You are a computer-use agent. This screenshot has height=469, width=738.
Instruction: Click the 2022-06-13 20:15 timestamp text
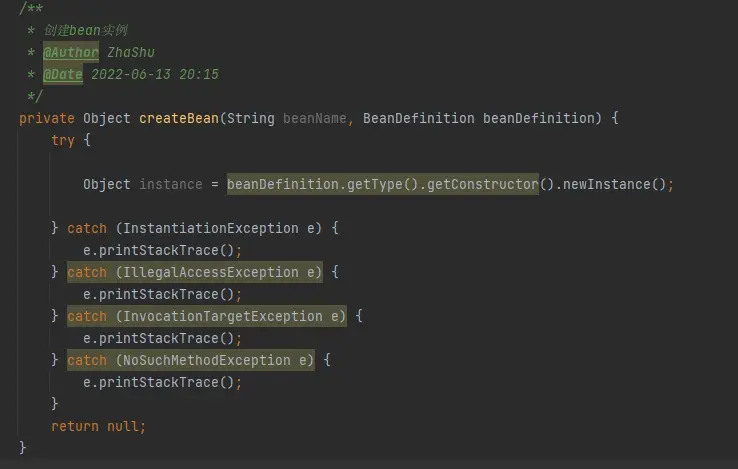pyautogui.click(x=155, y=74)
